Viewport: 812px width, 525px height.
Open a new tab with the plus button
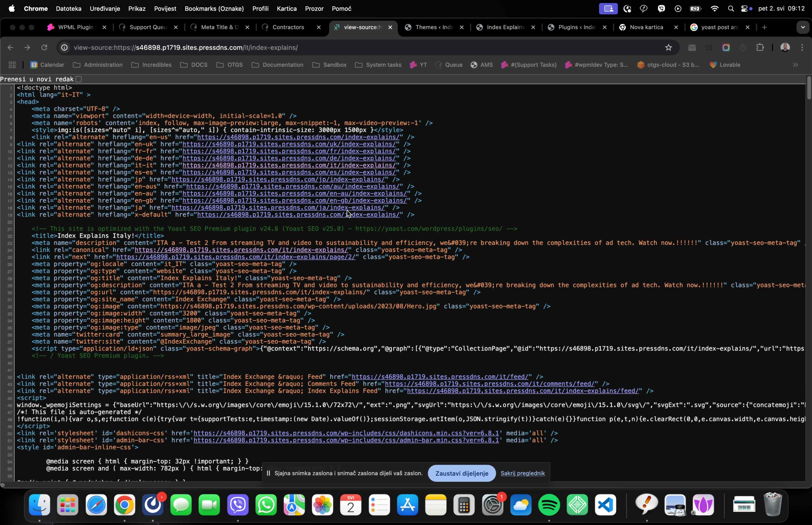pos(764,27)
